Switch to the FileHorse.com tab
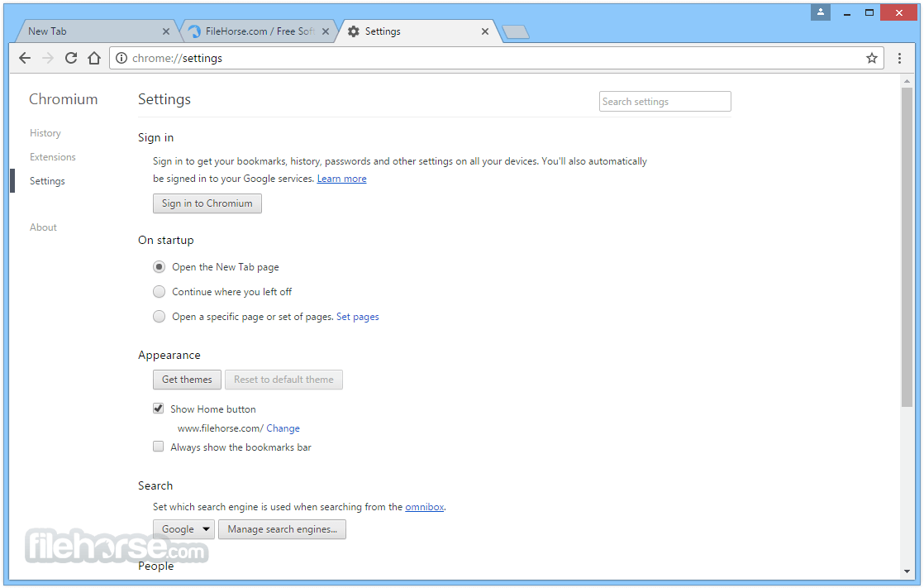Viewport: 924px width, 588px height. click(260, 31)
